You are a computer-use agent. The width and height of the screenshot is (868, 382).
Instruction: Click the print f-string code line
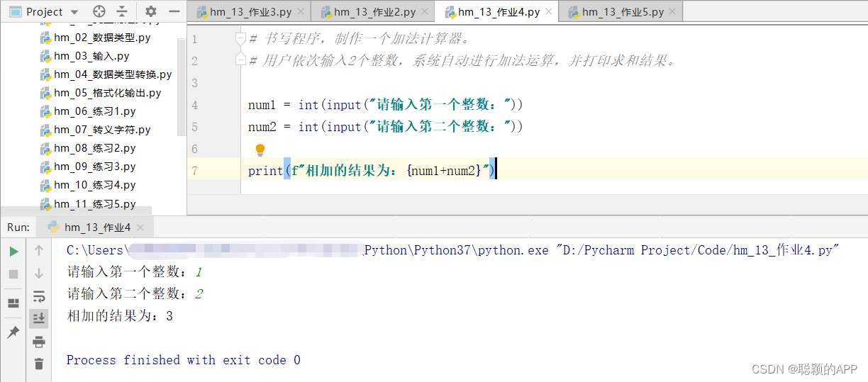click(x=372, y=171)
